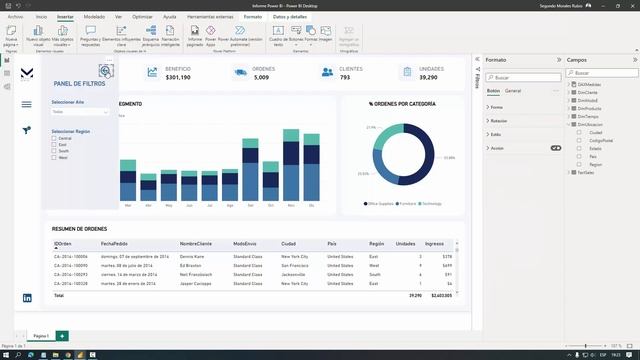Screen dimensions: 640x360
Task: Click the filter funnel icon on dashboard
Action: (x=27, y=130)
